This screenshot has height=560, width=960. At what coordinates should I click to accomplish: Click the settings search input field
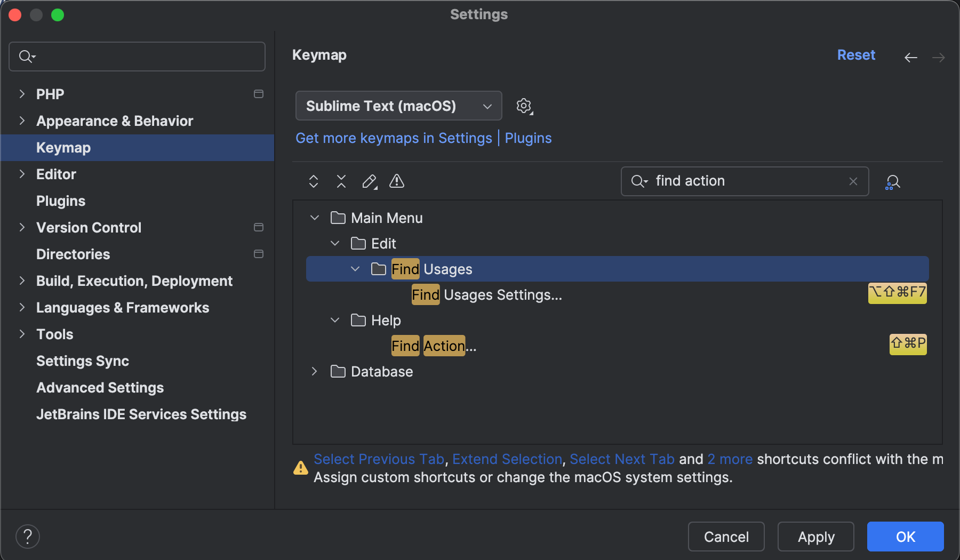[x=137, y=56]
